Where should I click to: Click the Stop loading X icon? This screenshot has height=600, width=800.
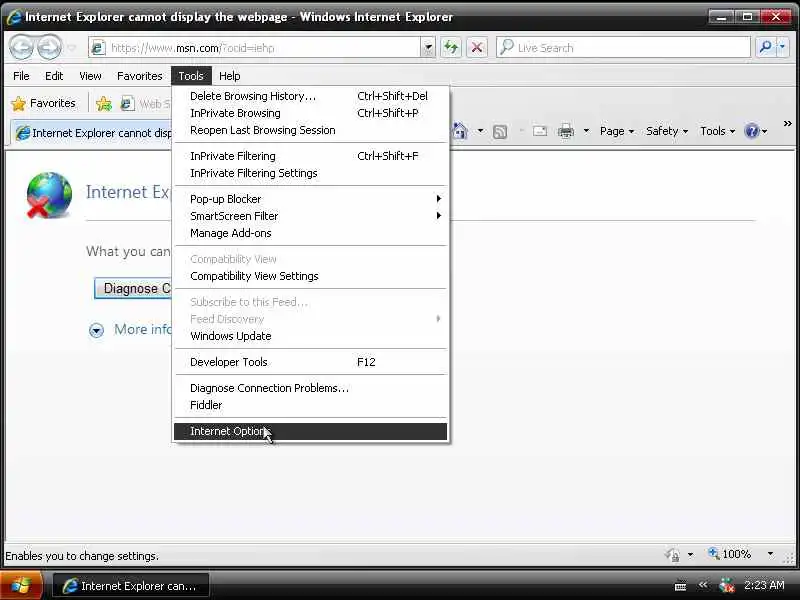pos(477,48)
